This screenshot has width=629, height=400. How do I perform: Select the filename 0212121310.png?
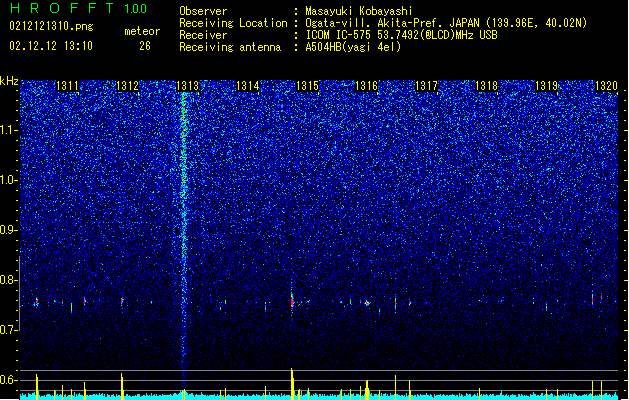[51, 26]
